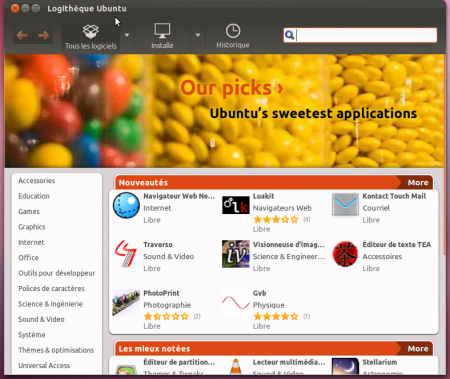Select the Graphics category

pyautogui.click(x=32, y=227)
